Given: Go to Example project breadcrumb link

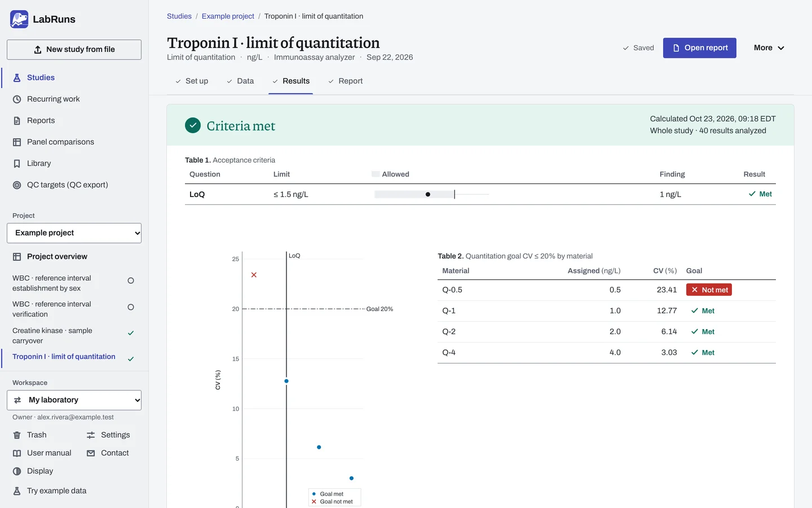Looking at the screenshot, I should coord(228,16).
